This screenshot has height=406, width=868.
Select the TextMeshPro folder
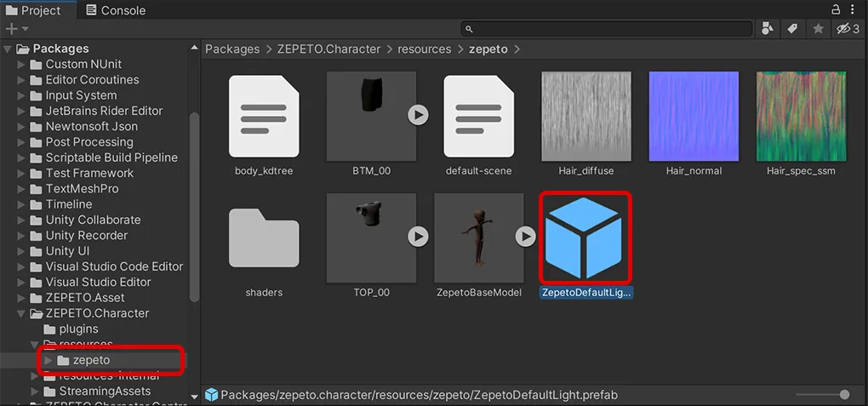click(x=74, y=188)
